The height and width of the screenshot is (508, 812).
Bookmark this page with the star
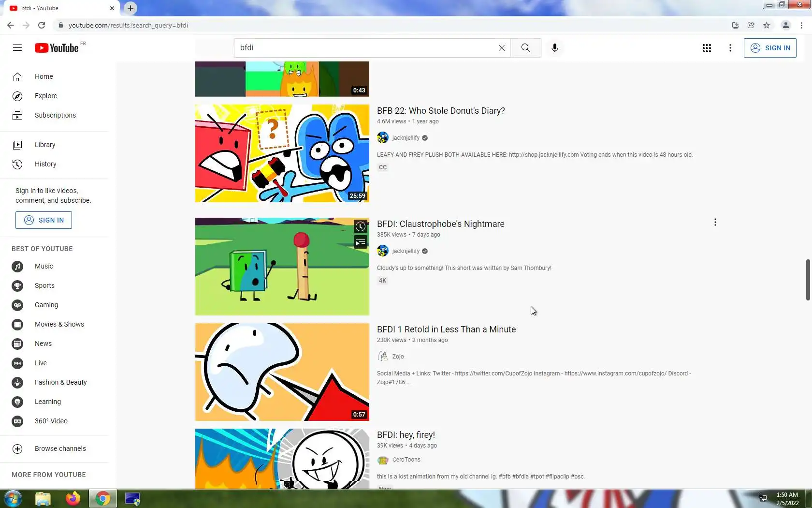point(767,25)
